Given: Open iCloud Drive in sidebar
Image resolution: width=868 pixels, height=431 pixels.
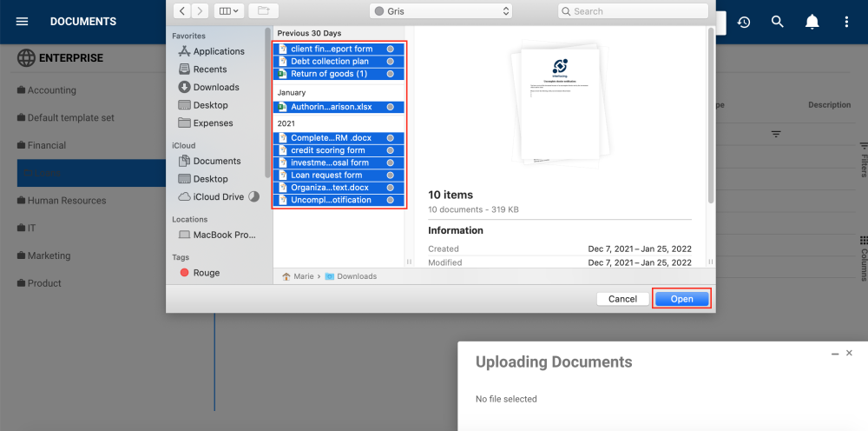Looking at the screenshot, I should 218,196.
